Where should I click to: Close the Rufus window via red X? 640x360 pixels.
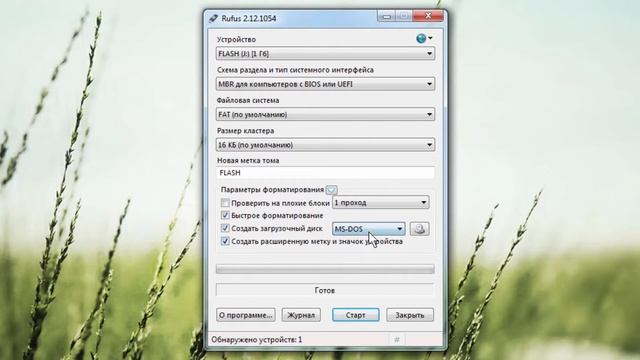428,16
